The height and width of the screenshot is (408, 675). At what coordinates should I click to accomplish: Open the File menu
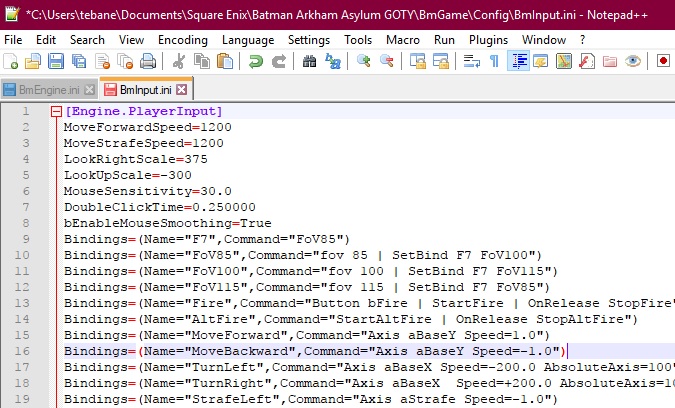point(13,40)
